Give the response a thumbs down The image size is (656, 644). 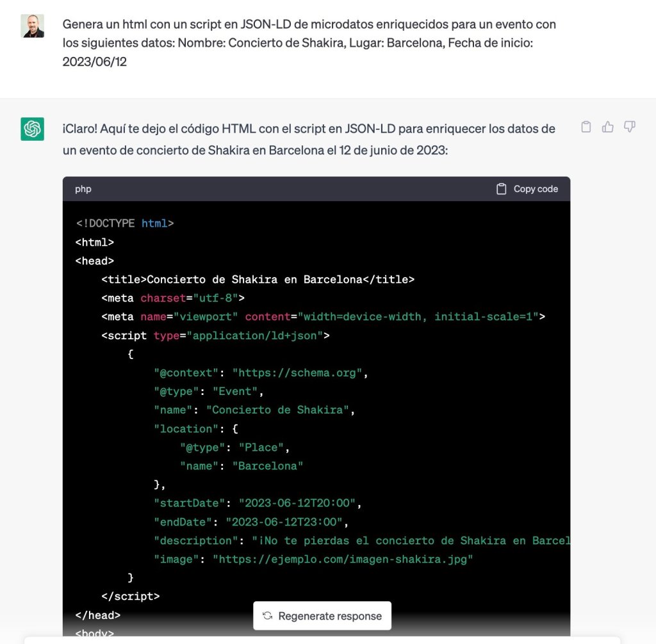pyautogui.click(x=629, y=127)
